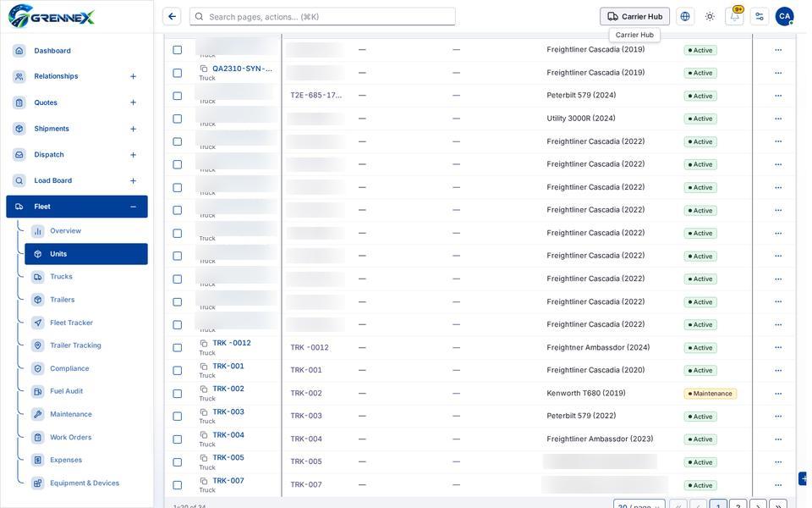Tick the checkbox for QA2310-SYN row

tap(177, 73)
